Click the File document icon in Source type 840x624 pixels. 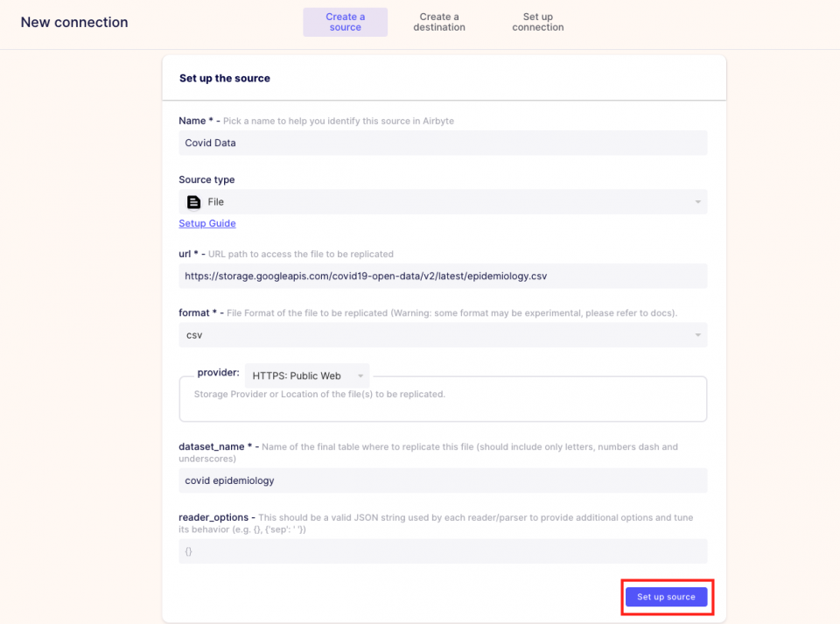click(x=193, y=202)
